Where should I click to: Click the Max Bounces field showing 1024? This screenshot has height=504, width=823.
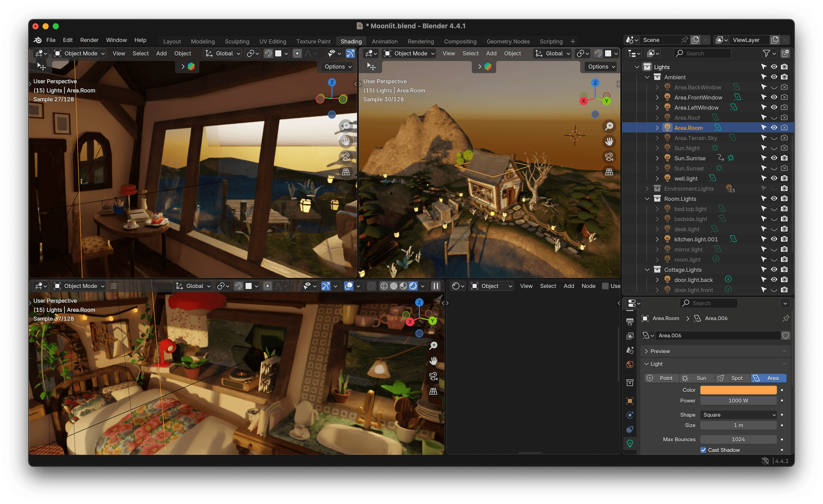click(739, 439)
